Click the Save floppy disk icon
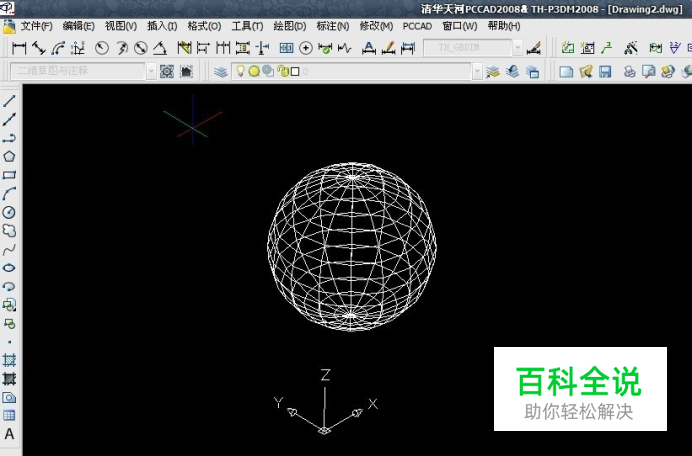The image size is (692, 456). 605,72
